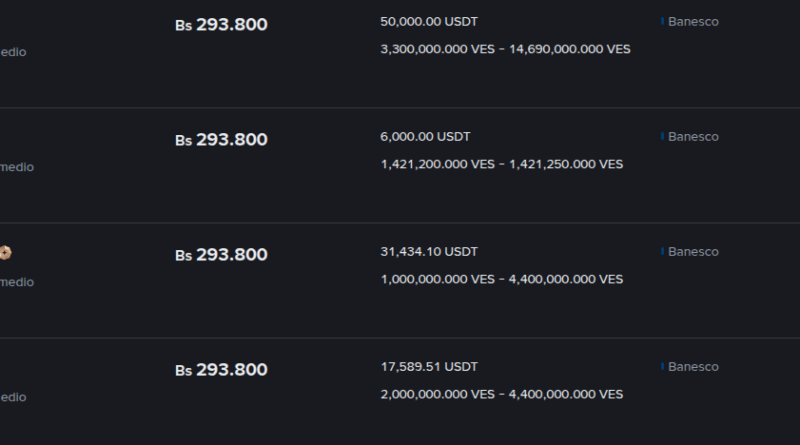Click limit 2,000,000.000 VES – 4,400,000.000 VES
Screen dimensions: 800x445
coord(501,394)
